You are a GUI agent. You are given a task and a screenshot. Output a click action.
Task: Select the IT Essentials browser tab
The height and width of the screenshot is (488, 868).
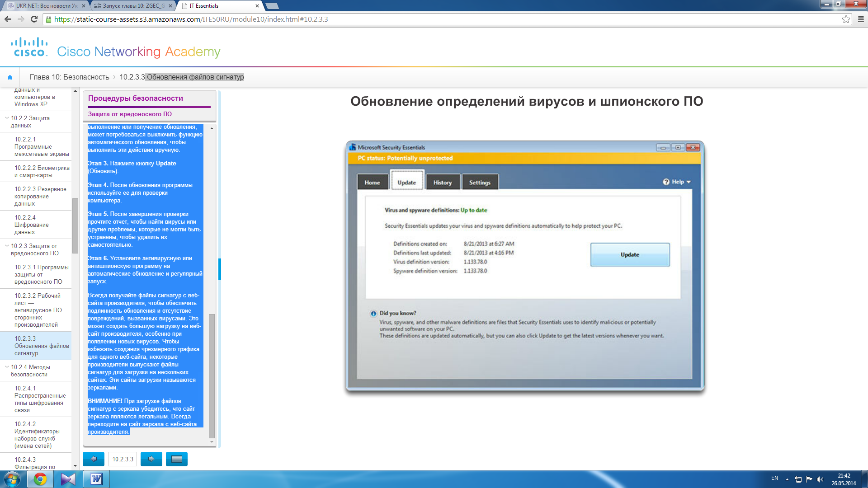pyautogui.click(x=219, y=6)
